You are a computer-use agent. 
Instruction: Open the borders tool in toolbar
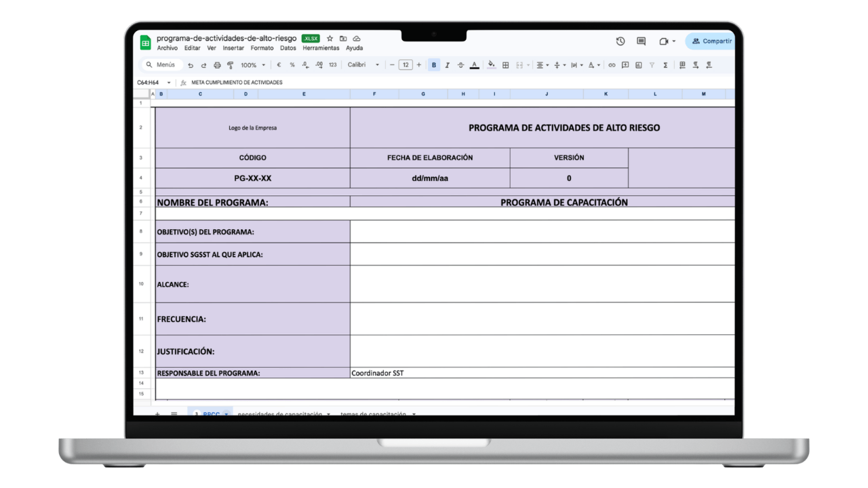pos(505,65)
